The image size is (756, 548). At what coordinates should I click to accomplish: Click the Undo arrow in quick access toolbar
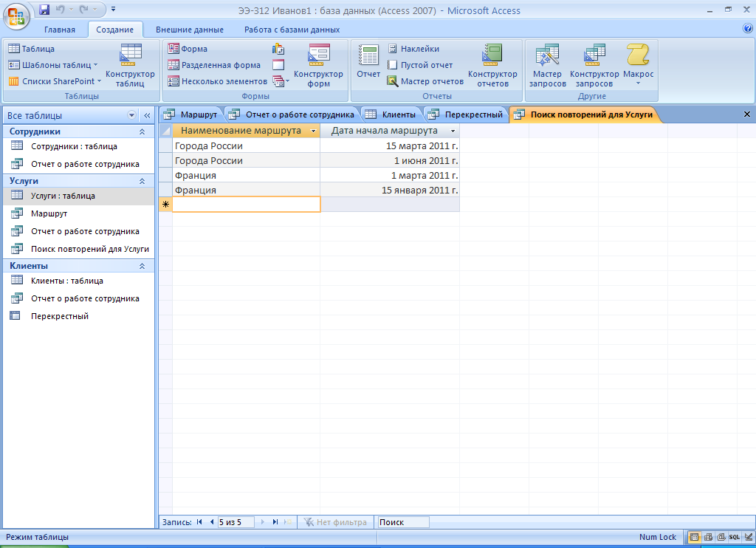[x=60, y=9]
